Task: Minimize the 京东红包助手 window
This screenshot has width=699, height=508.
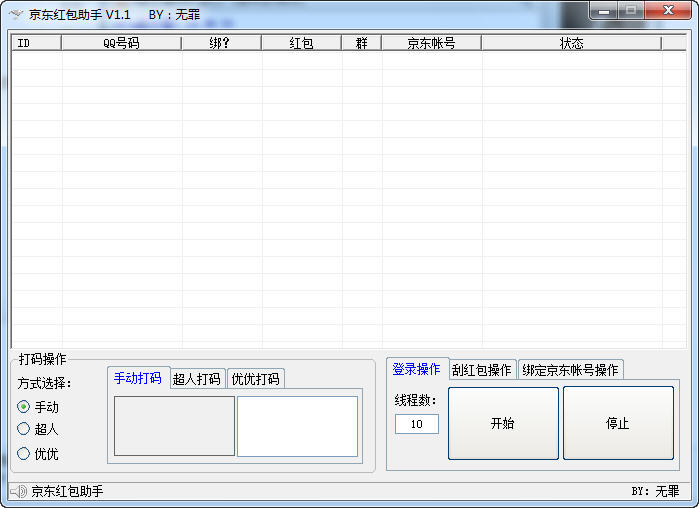Action: coord(604,11)
